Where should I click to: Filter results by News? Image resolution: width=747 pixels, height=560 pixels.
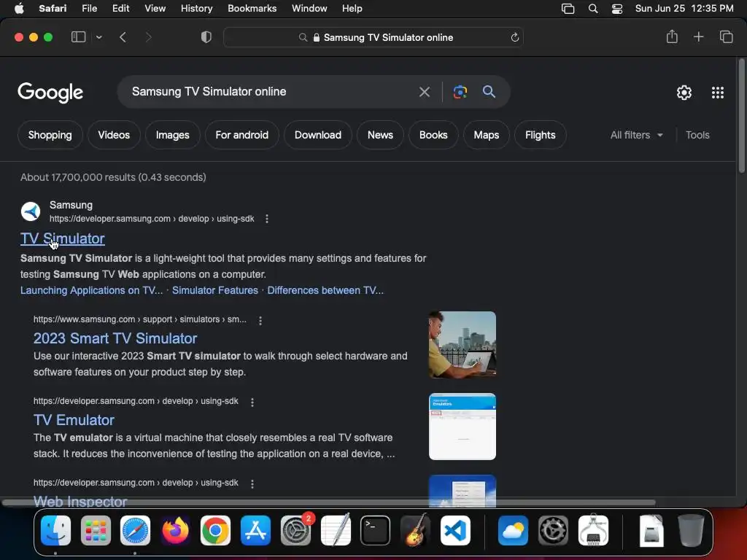click(x=380, y=135)
